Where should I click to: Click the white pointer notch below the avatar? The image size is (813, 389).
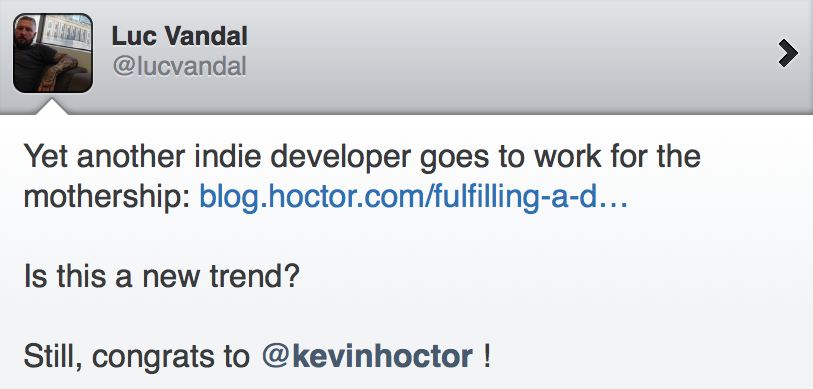tap(53, 106)
